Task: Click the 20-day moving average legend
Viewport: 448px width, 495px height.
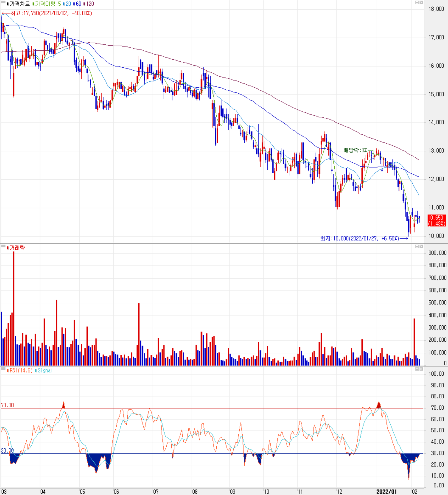Action: coord(67,4)
